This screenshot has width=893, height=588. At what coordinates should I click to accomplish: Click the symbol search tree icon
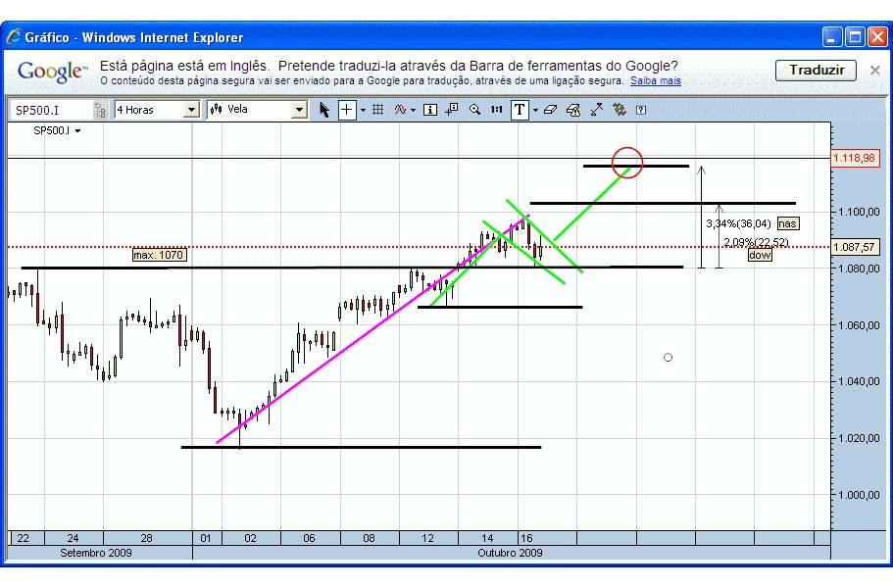(100, 110)
